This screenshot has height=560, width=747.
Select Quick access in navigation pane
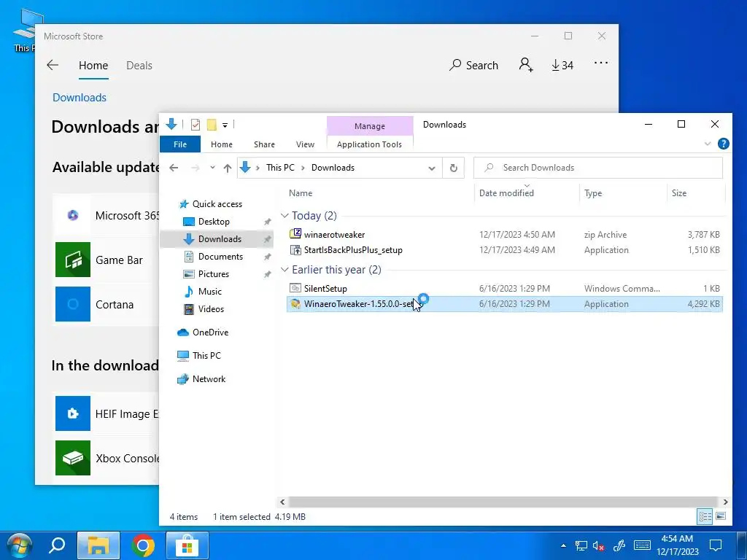[x=217, y=204]
